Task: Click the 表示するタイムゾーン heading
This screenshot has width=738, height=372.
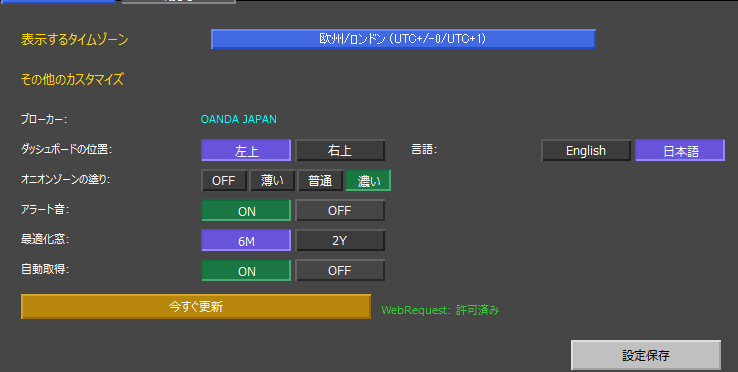Action: (x=75, y=39)
